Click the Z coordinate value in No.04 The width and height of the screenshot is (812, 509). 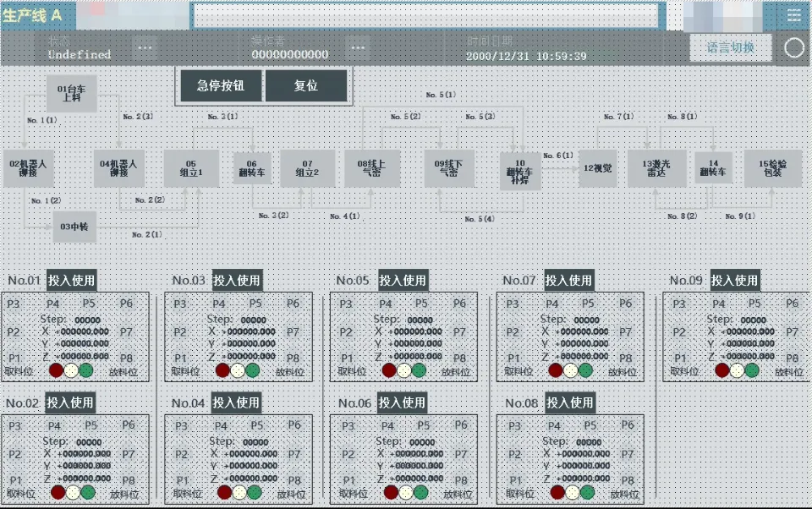coord(250,479)
